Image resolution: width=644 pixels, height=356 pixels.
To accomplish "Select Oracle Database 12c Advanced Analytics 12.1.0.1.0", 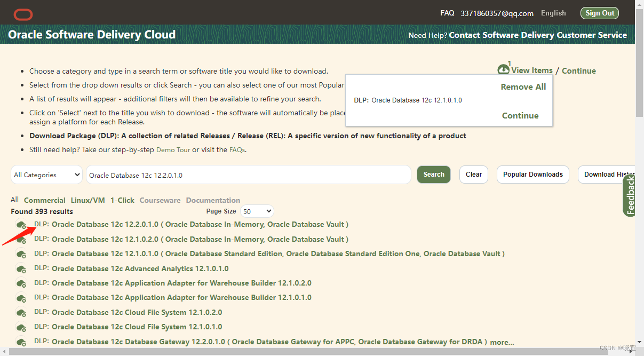I will click(140, 268).
